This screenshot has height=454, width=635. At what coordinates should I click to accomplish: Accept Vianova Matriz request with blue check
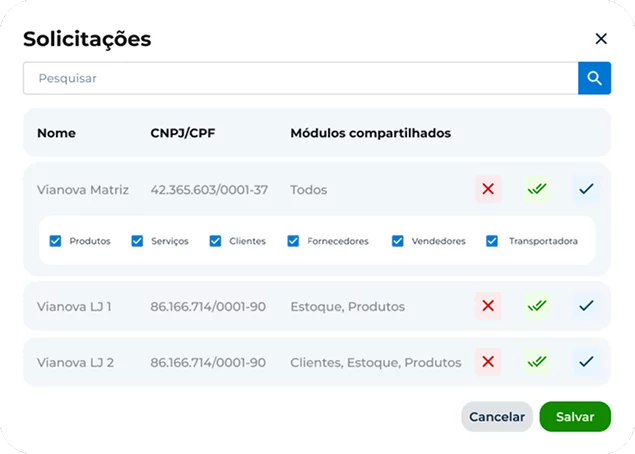pyautogui.click(x=586, y=189)
